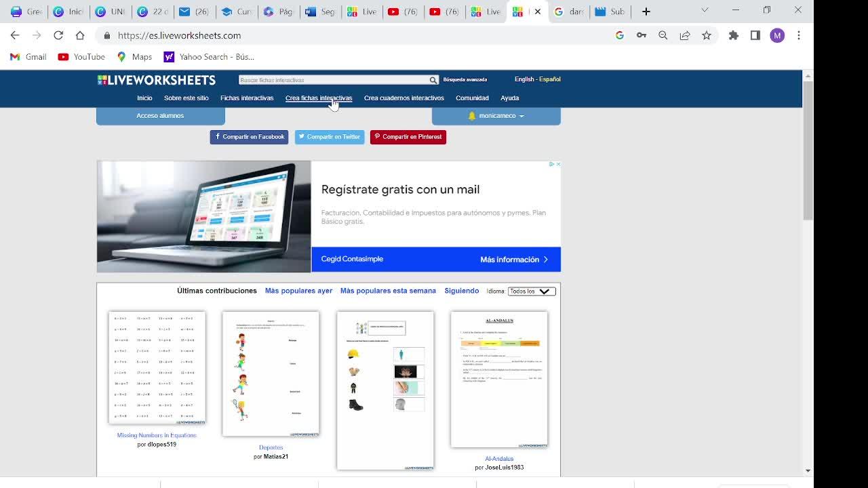This screenshot has width=868, height=488.
Task: Open the Idioma language dropdown
Action: click(532, 291)
